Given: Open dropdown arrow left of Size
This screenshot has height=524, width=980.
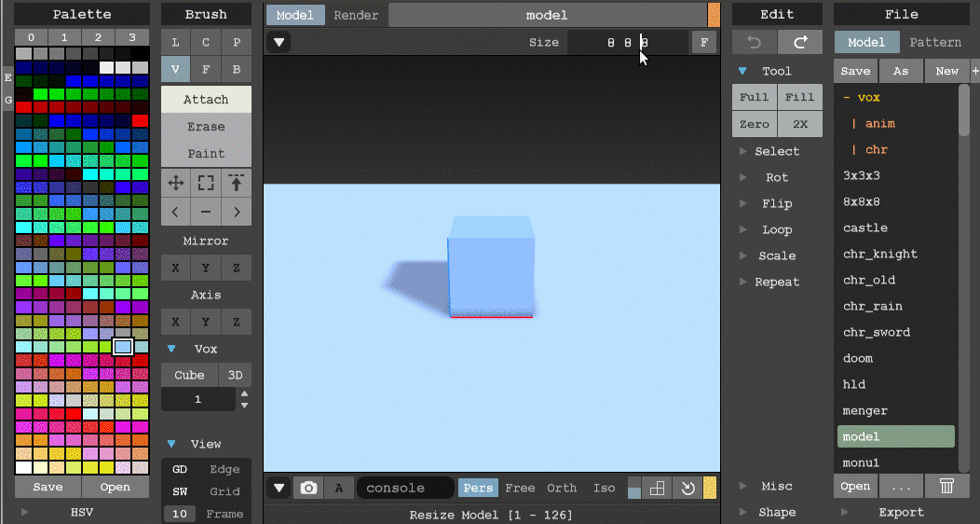Looking at the screenshot, I should coord(279,43).
